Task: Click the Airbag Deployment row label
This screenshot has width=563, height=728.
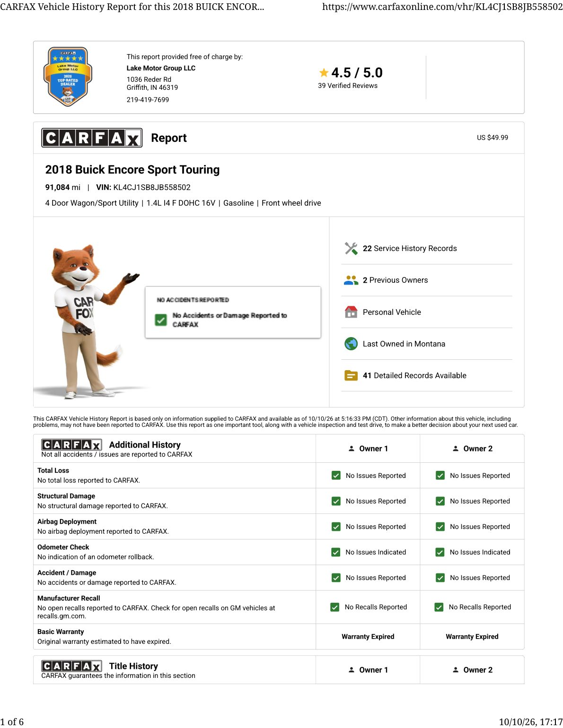Action: tap(67, 522)
